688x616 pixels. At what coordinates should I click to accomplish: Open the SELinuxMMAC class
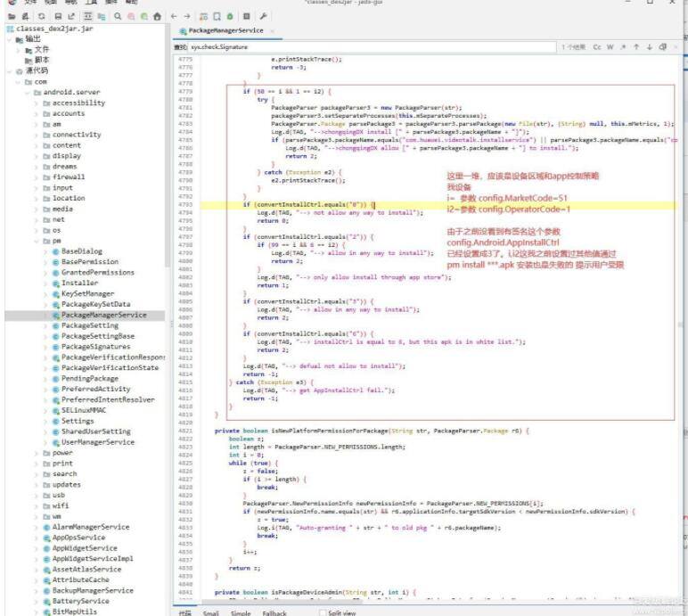tap(79, 411)
